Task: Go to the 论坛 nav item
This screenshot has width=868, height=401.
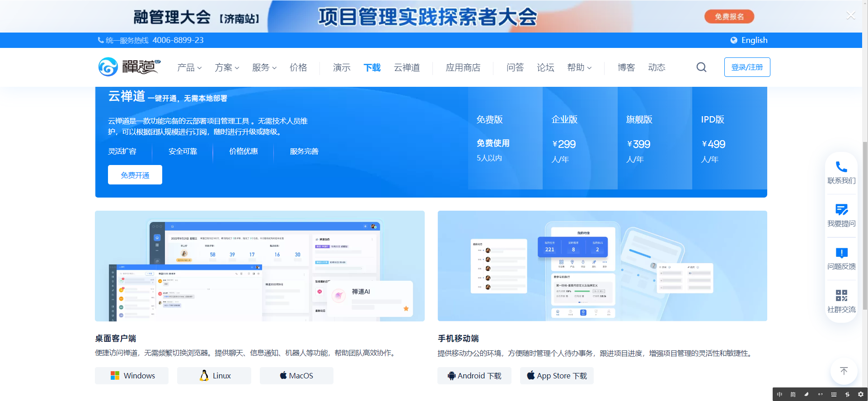Action: point(545,67)
